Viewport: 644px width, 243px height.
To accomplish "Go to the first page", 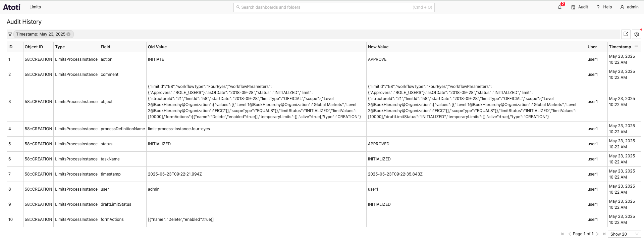I will point(562,234).
